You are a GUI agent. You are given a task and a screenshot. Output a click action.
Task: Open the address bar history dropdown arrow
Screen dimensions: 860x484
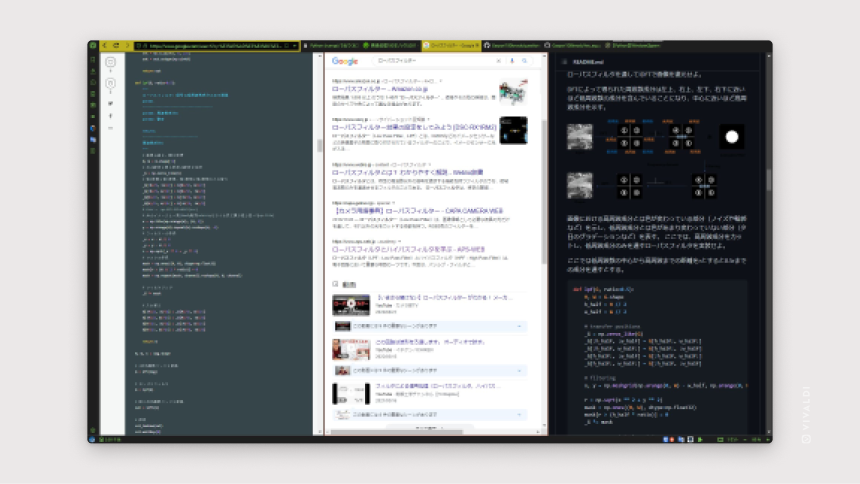pyautogui.click(x=295, y=46)
